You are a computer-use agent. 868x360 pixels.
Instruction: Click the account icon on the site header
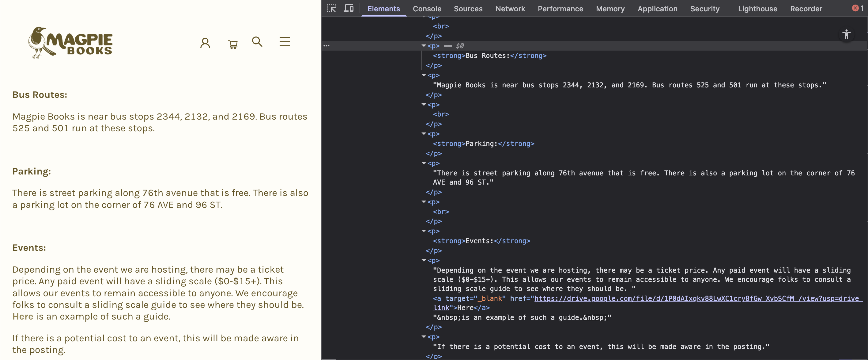pyautogui.click(x=205, y=43)
